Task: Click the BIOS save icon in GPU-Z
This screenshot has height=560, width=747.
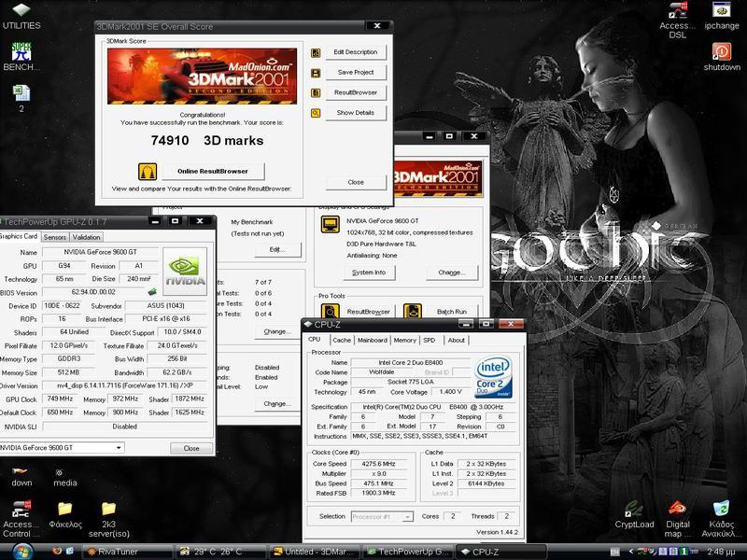Action: tap(152, 291)
